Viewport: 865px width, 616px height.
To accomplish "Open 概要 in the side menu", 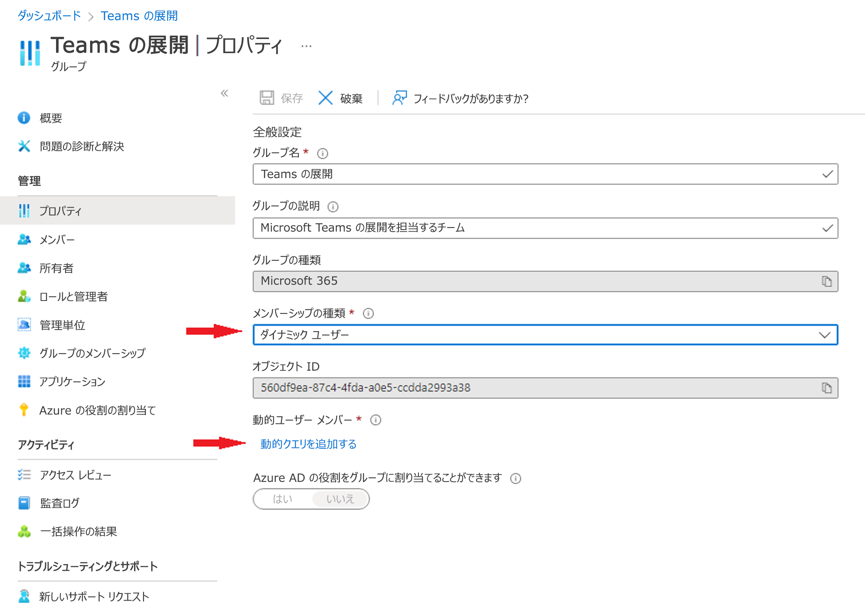I will coord(51,118).
